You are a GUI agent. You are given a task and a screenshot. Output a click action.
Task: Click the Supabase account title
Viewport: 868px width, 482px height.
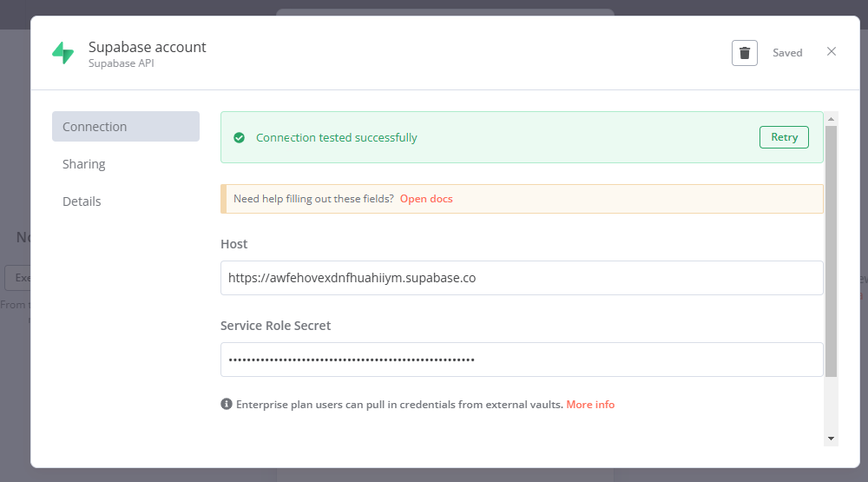pos(148,47)
